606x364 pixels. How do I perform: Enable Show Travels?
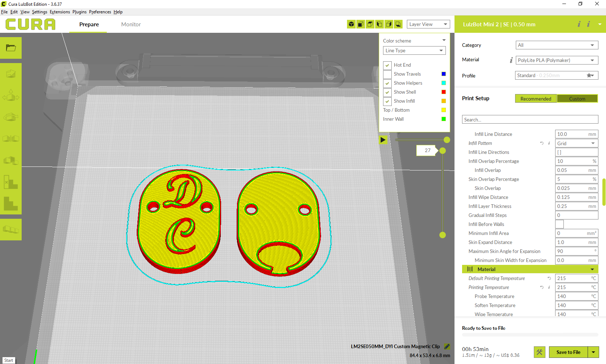[x=387, y=74]
